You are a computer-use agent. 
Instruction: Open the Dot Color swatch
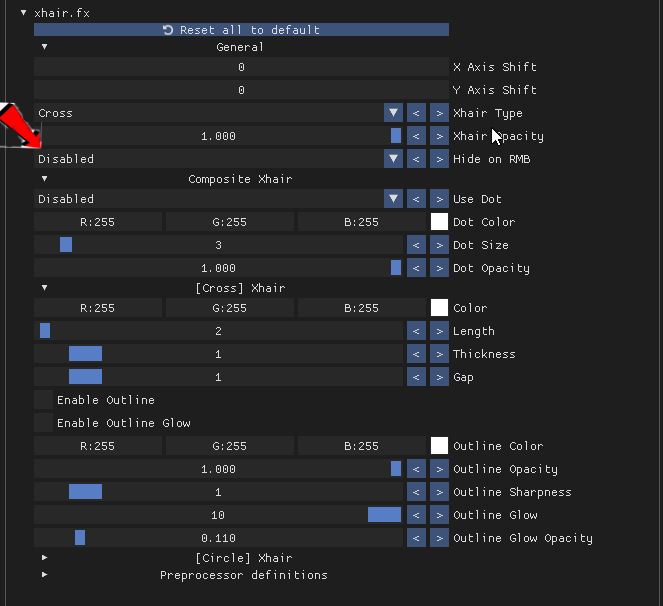pos(439,222)
